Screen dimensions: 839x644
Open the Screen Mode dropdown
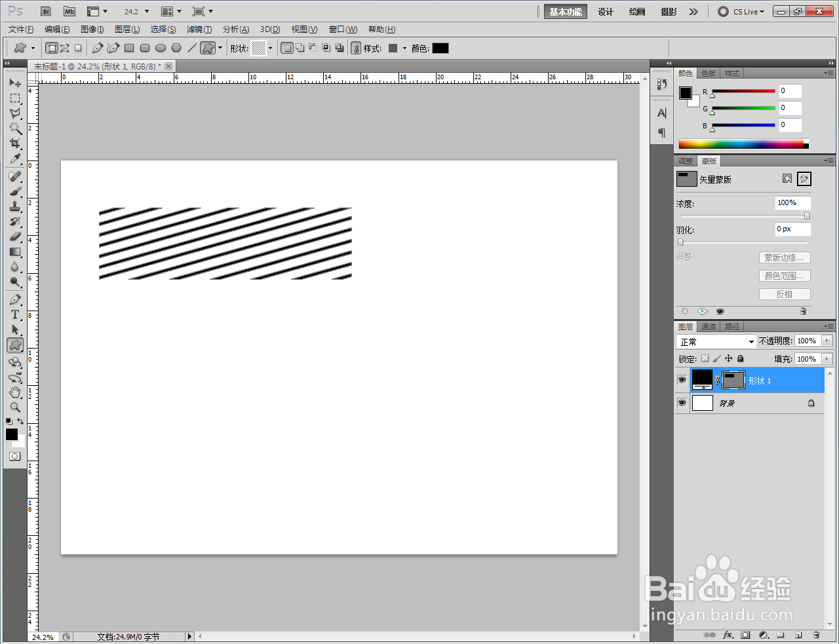(203, 12)
